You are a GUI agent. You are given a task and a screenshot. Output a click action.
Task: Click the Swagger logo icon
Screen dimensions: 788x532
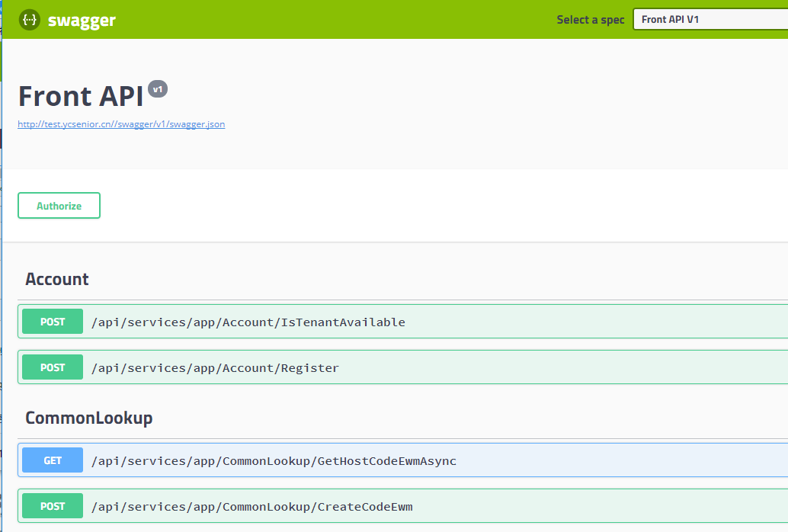30,20
